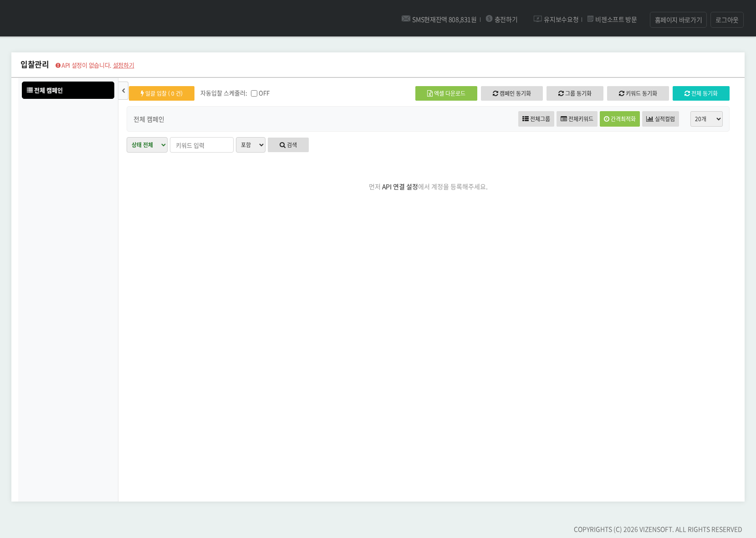The width and height of the screenshot is (756, 538).
Task: Open the 실적컬럼 chart button
Action: pyautogui.click(x=660, y=119)
